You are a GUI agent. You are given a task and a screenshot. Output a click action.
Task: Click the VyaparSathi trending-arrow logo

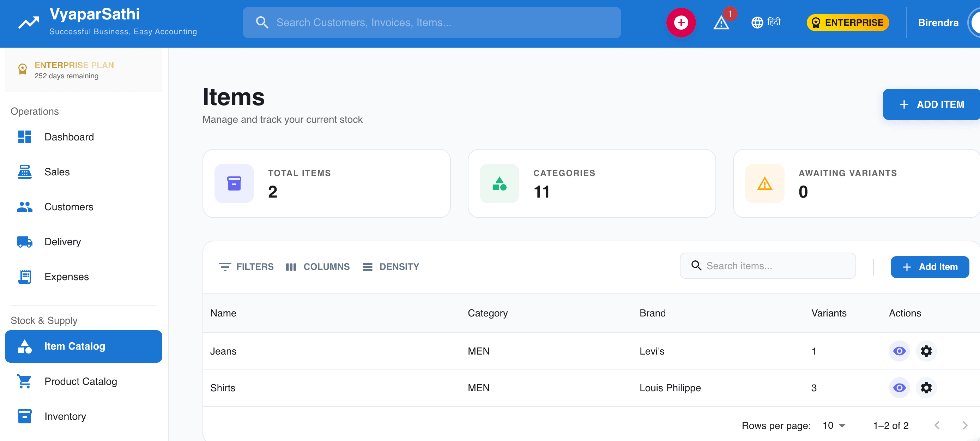pyautogui.click(x=29, y=23)
